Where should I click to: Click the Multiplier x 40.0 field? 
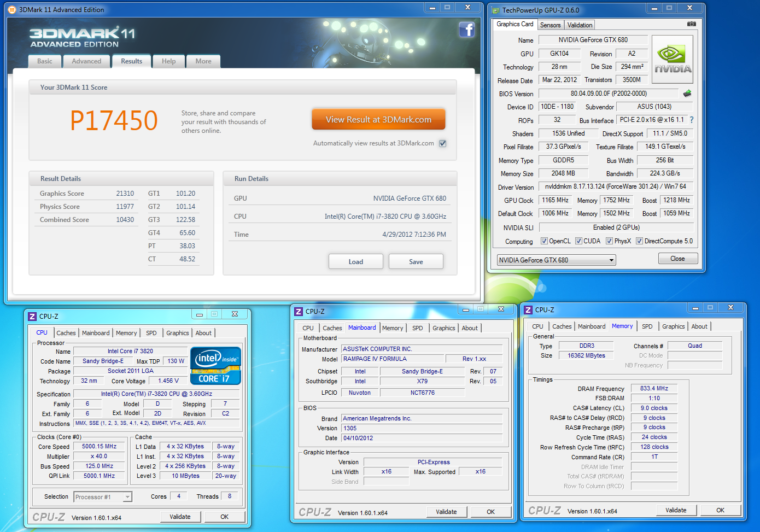pyautogui.click(x=100, y=456)
